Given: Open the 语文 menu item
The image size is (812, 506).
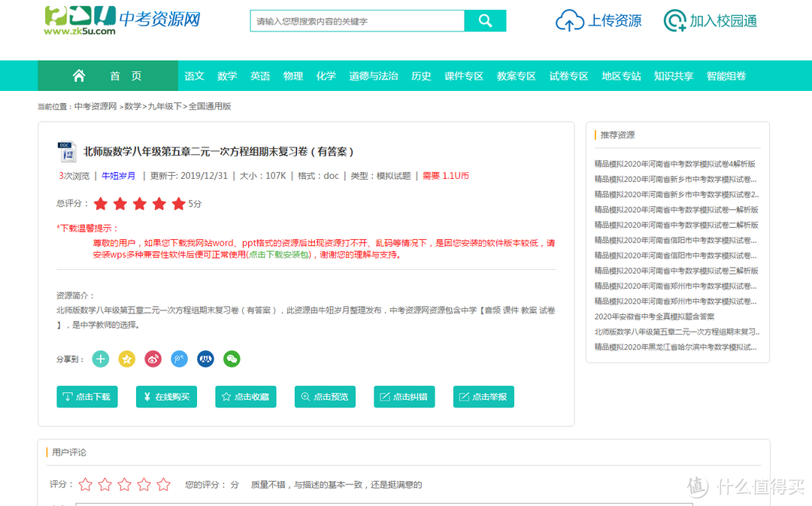Looking at the screenshot, I should 194,76.
